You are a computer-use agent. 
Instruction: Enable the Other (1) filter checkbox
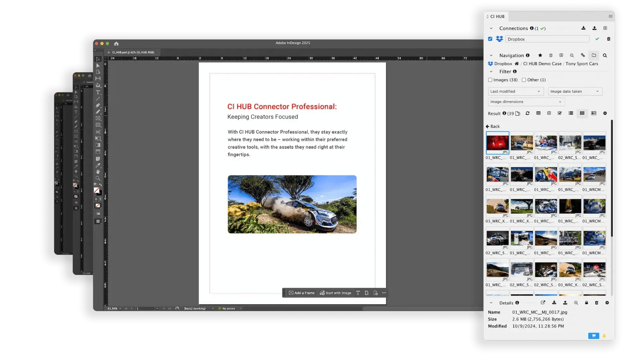(524, 80)
